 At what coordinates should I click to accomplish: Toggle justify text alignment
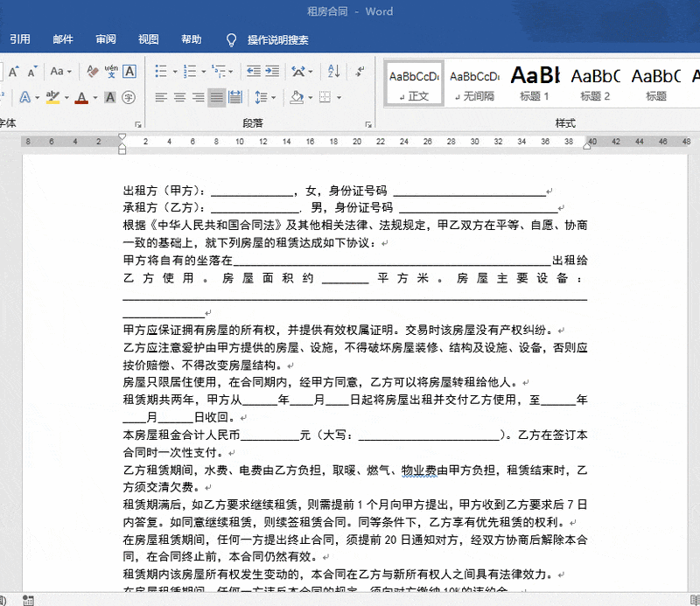(x=216, y=97)
